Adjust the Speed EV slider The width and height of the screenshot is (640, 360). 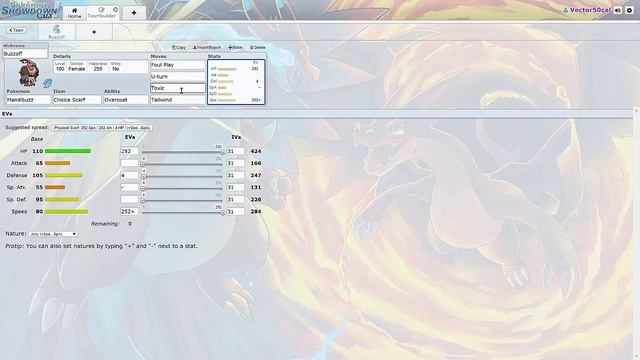182,213
